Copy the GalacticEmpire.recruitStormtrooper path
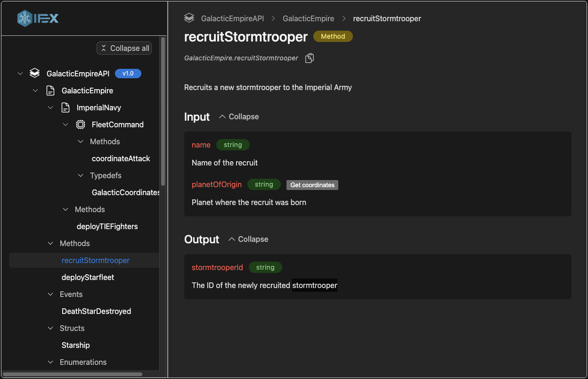 [x=310, y=58]
